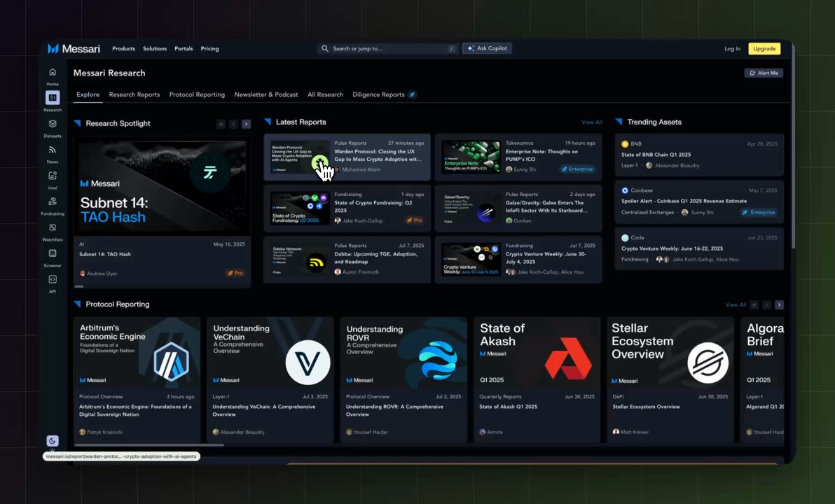Click the Ask Copilot button

pos(488,48)
